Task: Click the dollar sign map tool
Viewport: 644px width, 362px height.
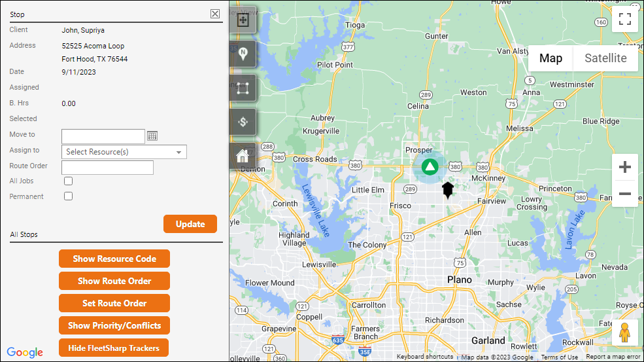Action: tap(243, 122)
